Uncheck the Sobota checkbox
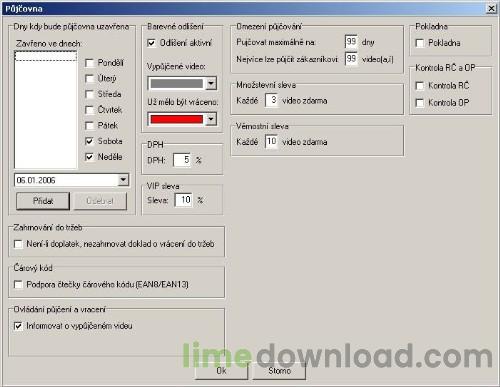Screen dimensions: 500x387 (x=89, y=141)
